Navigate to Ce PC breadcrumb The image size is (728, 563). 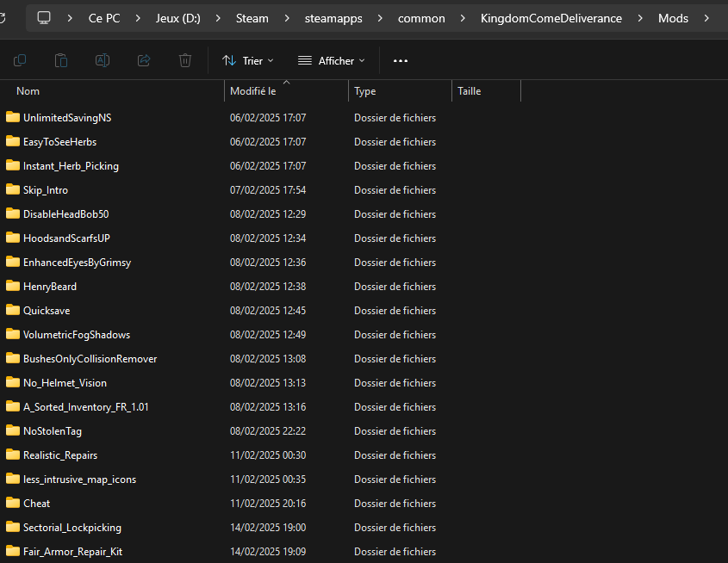pyautogui.click(x=104, y=18)
